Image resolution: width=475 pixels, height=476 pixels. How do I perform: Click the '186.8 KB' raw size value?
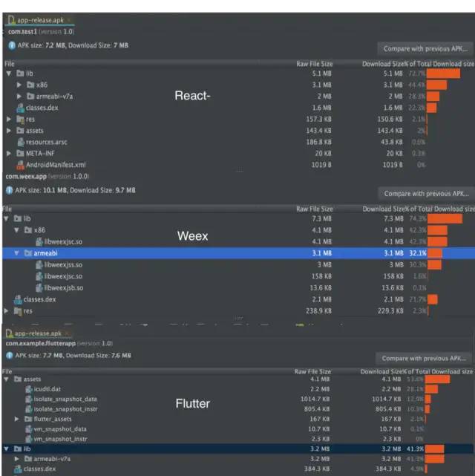tap(318, 142)
